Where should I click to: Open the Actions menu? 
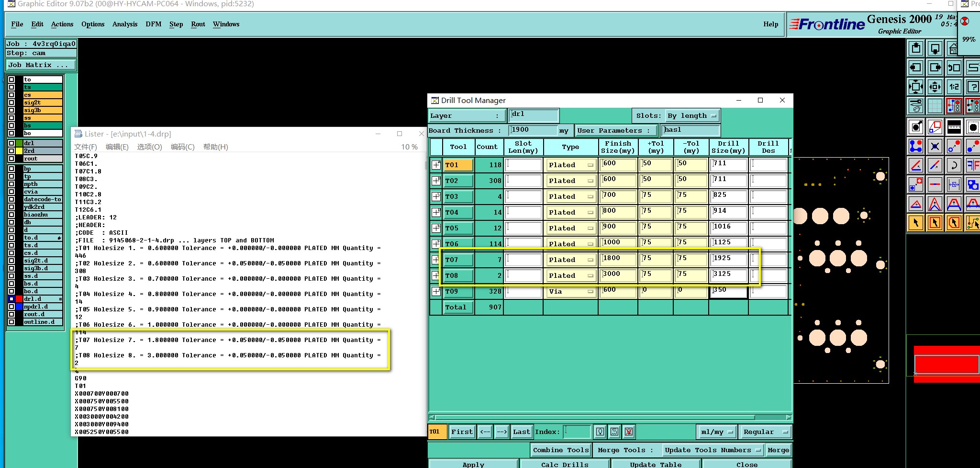pos(62,24)
